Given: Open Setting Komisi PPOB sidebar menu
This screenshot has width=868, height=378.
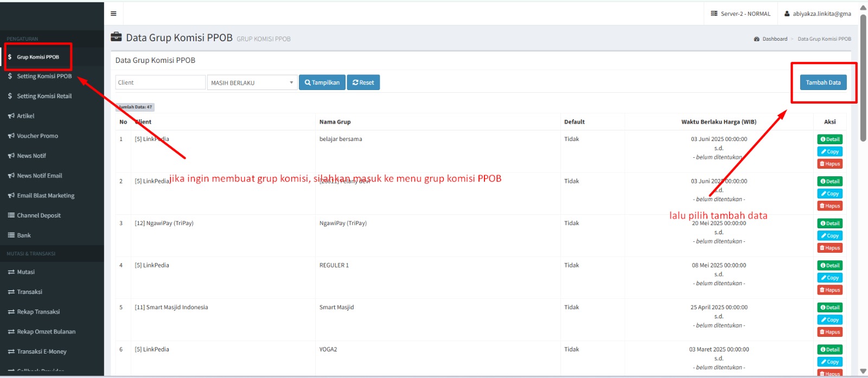Looking at the screenshot, I should [x=44, y=76].
